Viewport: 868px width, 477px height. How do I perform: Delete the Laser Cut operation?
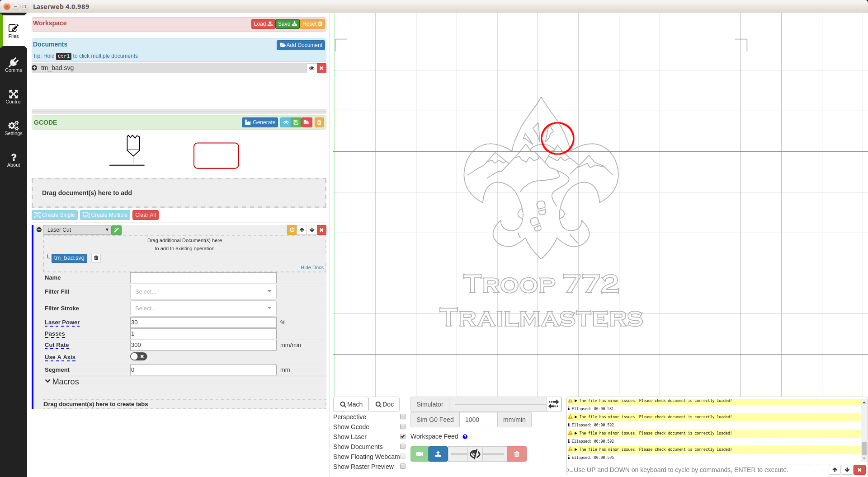pyautogui.click(x=321, y=230)
